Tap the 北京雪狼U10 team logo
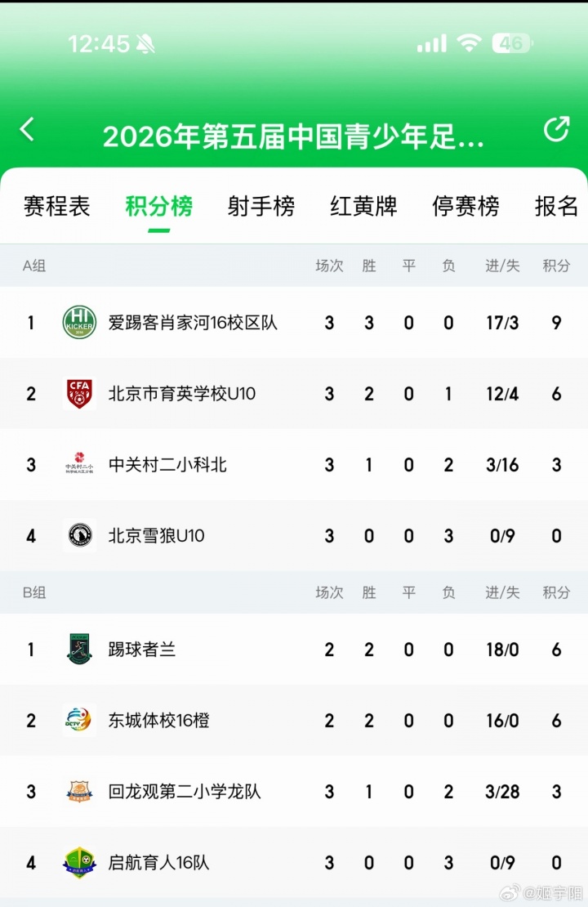 point(79,536)
